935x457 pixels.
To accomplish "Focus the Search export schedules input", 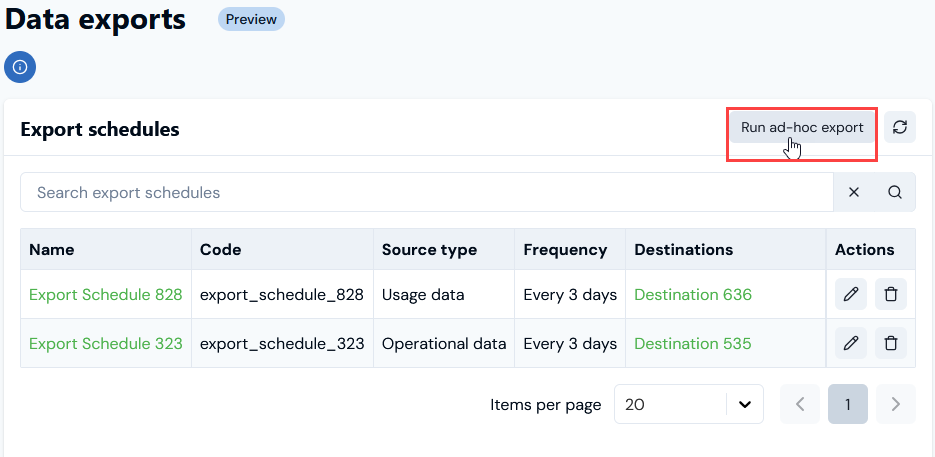I will pyautogui.click(x=427, y=192).
